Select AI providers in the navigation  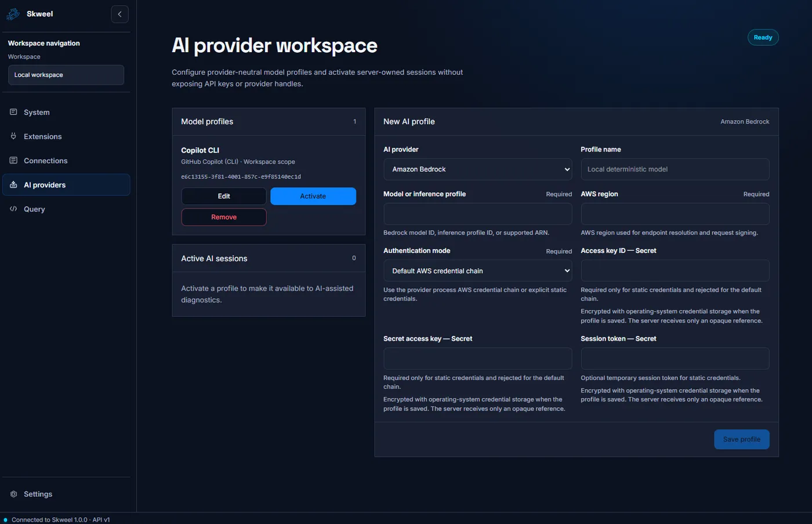pos(66,185)
